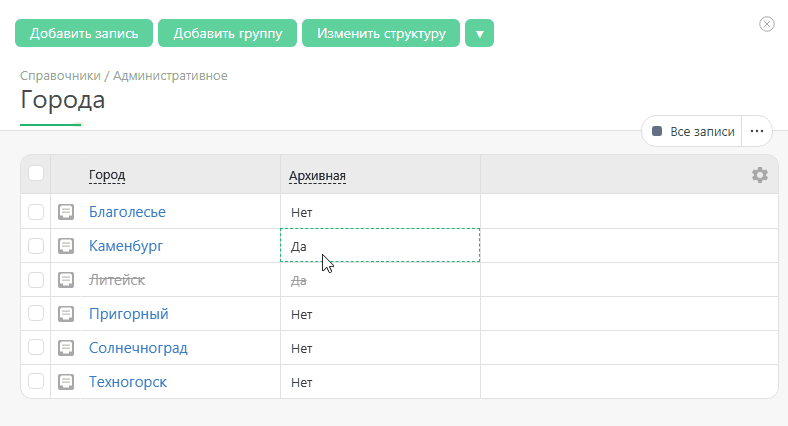Go to Справочники breadcrumb
The height and width of the screenshot is (426, 788).
click(x=60, y=76)
